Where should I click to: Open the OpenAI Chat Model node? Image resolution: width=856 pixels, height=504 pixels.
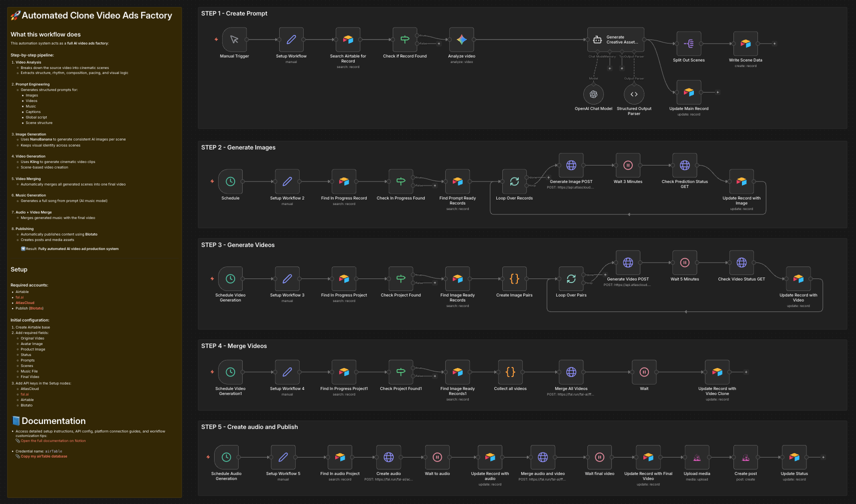(x=593, y=94)
